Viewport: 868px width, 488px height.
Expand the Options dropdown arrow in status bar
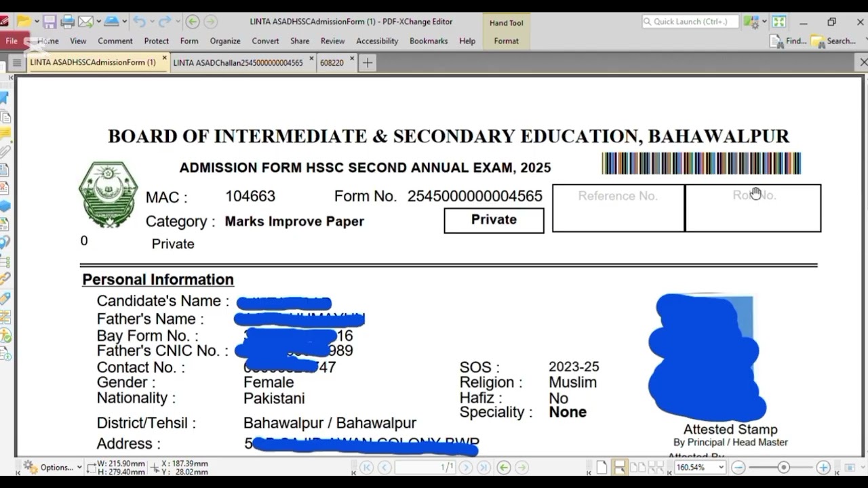[79, 467]
